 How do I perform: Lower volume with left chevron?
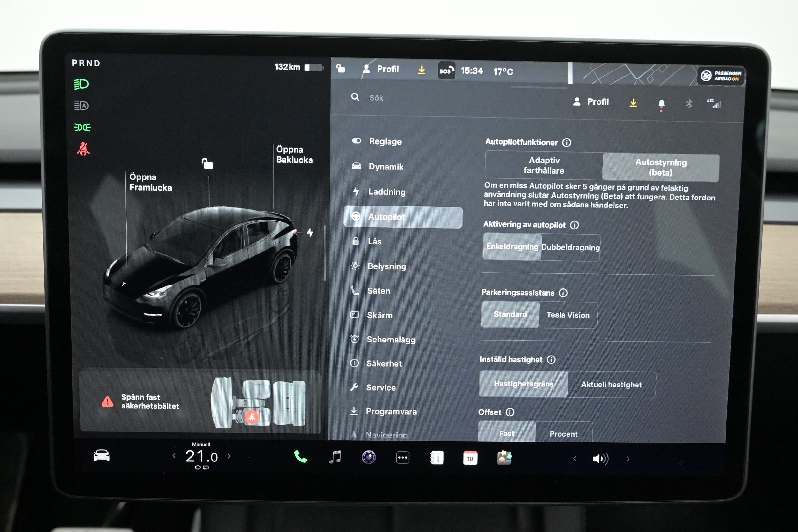point(575,459)
